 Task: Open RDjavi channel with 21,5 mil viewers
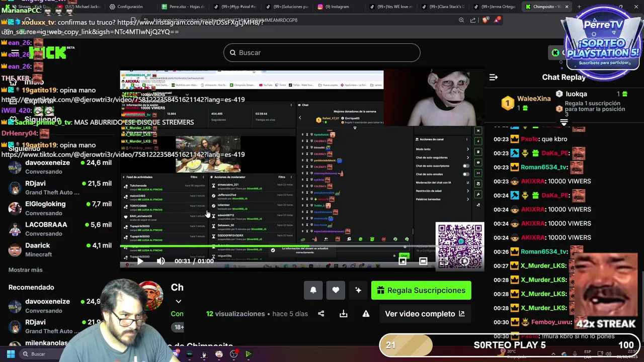(x=59, y=188)
